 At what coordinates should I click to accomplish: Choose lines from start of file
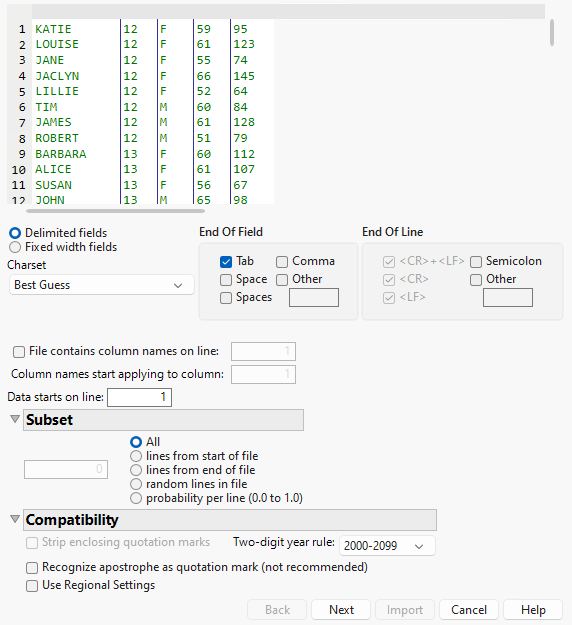click(136, 456)
